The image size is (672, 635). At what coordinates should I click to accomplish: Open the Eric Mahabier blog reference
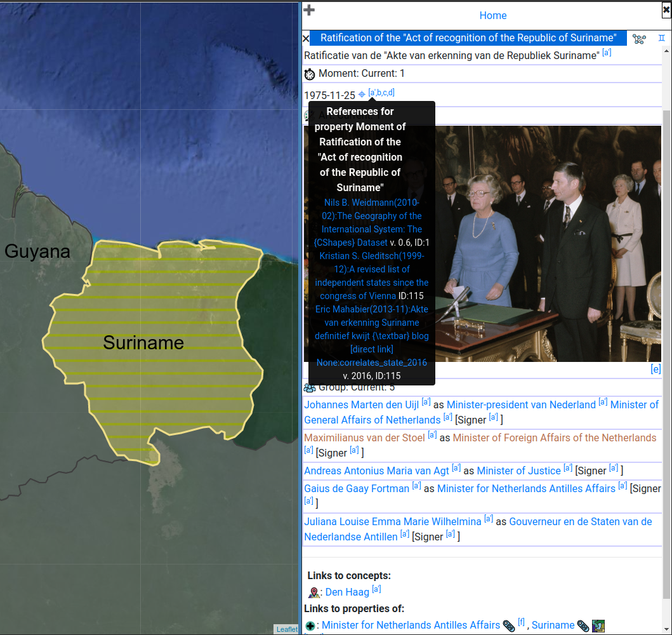pyautogui.click(x=372, y=323)
